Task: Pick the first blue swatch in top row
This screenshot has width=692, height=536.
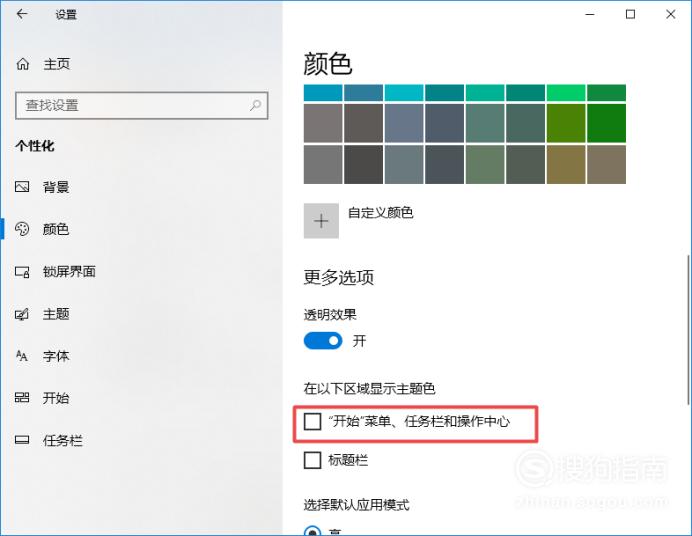Action: click(323, 93)
